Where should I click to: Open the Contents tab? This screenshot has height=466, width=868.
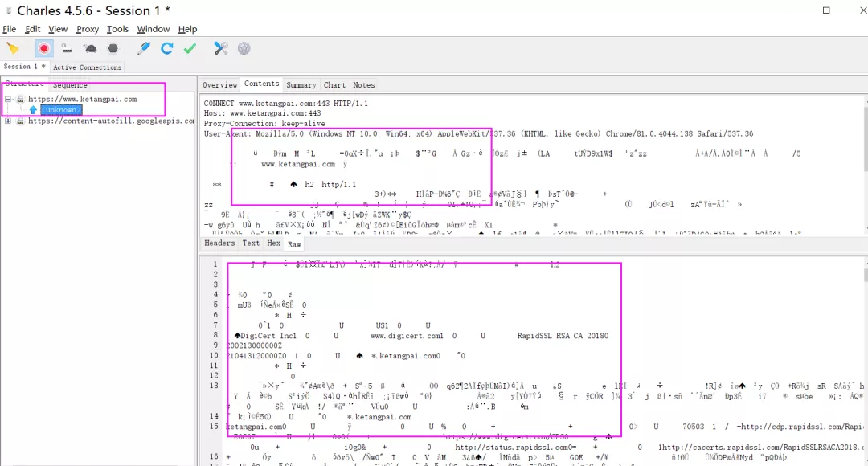pos(261,84)
